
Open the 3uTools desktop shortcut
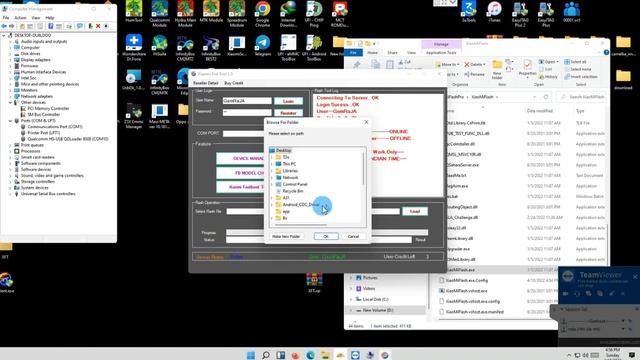(x=469, y=12)
